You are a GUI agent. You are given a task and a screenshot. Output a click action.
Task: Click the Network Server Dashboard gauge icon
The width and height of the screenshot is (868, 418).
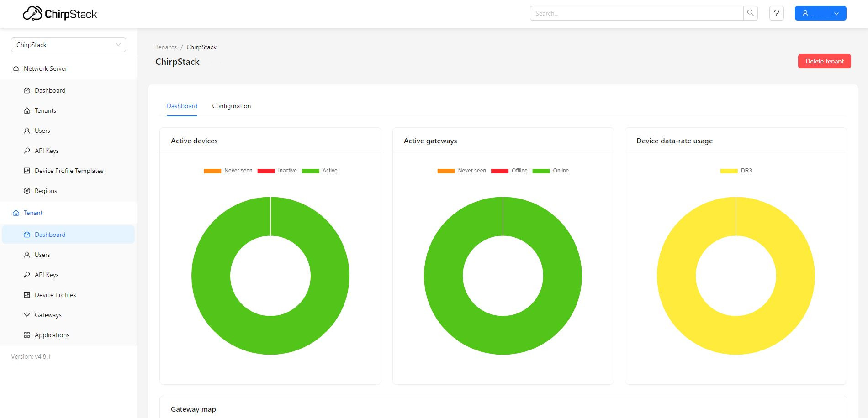(x=27, y=90)
